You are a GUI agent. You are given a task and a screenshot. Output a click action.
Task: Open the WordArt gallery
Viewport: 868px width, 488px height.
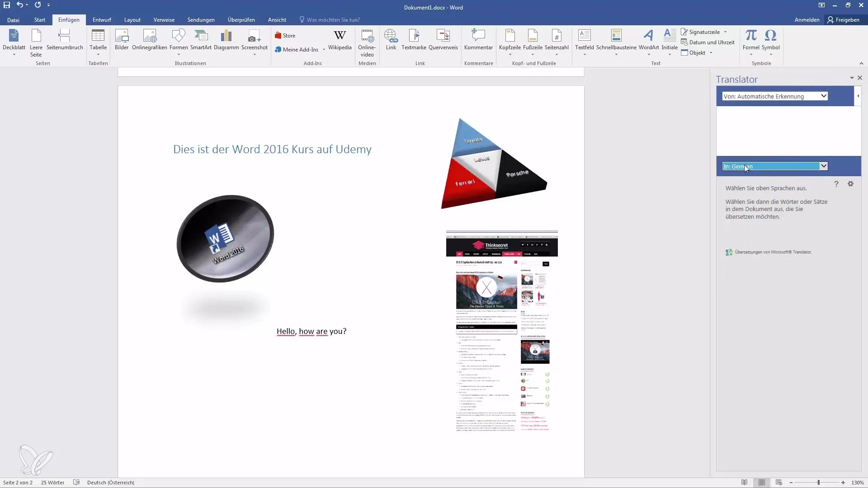click(x=649, y=42)
